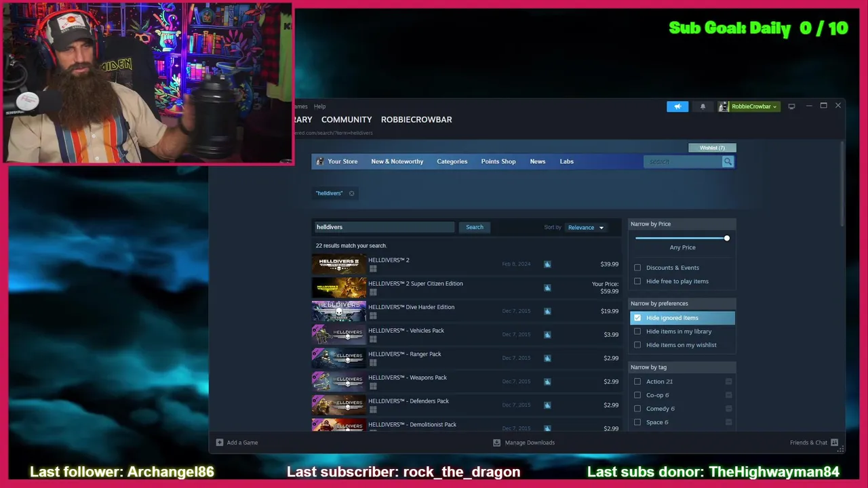Uncheck Hide ignored items
The height and width of the screenshot is (488, 868).
pyautogui.click(x=637, y=318)
